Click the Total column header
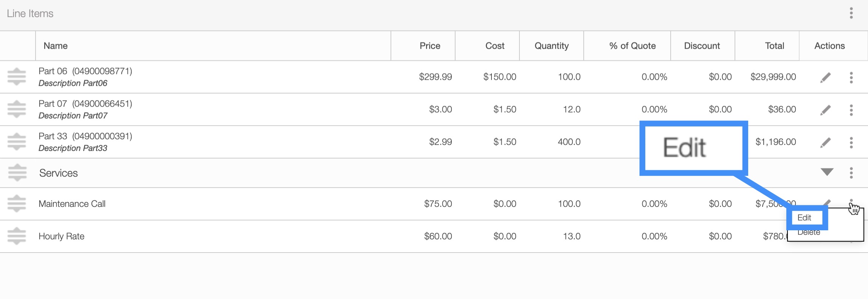This screenshot has width=868, height=299. (x=774, y=46)
